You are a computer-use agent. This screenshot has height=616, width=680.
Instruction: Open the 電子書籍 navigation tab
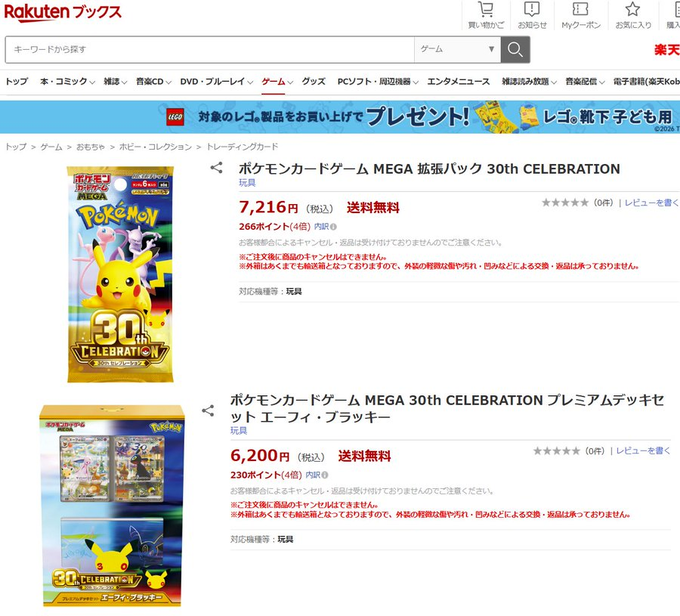tap(646, 82)
